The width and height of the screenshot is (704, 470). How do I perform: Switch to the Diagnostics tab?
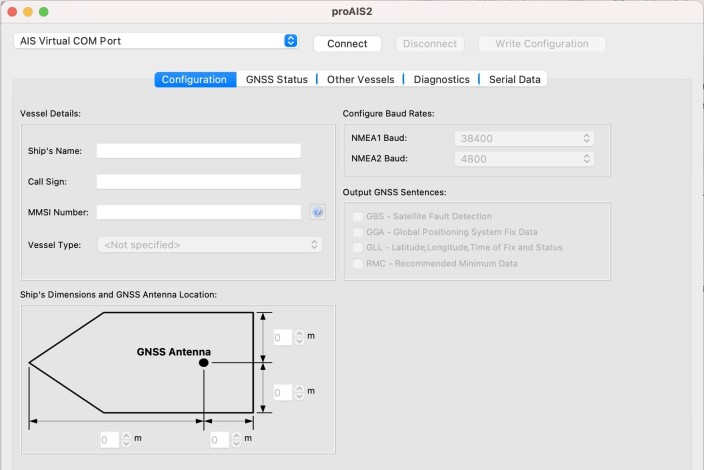click(441, 79)
